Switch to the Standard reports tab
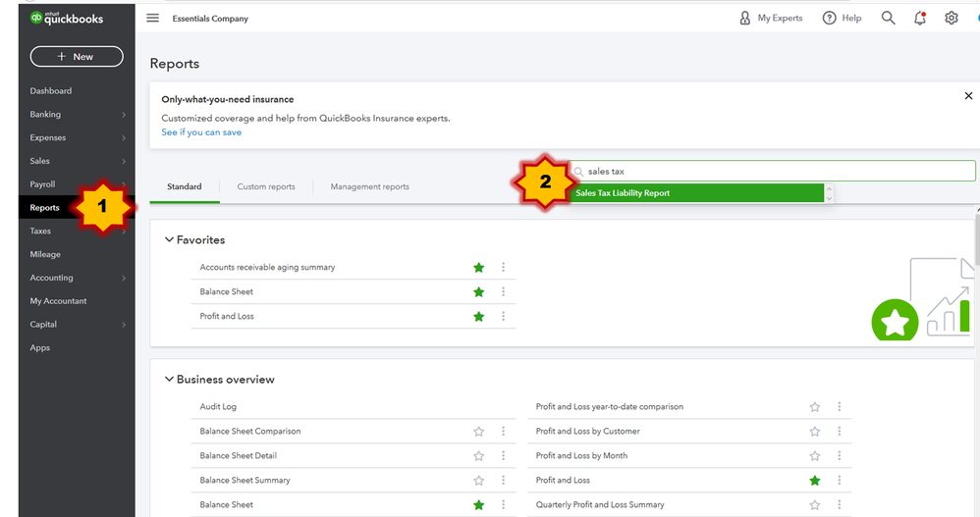The image size is (980, 517). (x=185, y=186)
